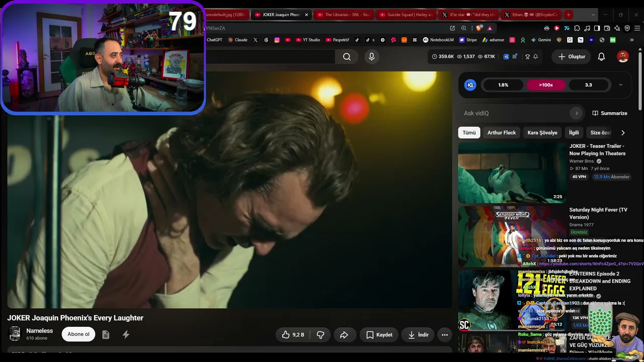Open the Instagram bookmark

point(277,40)
